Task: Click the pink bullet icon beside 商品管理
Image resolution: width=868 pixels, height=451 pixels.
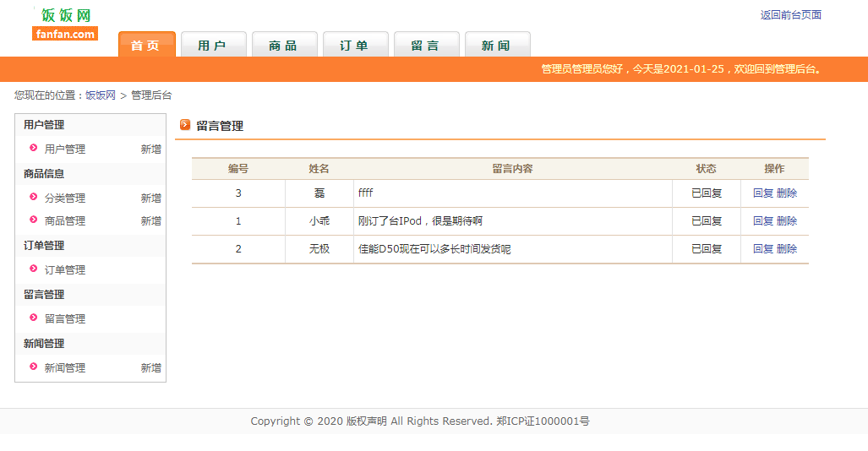Action: click(x=33, y=220)
